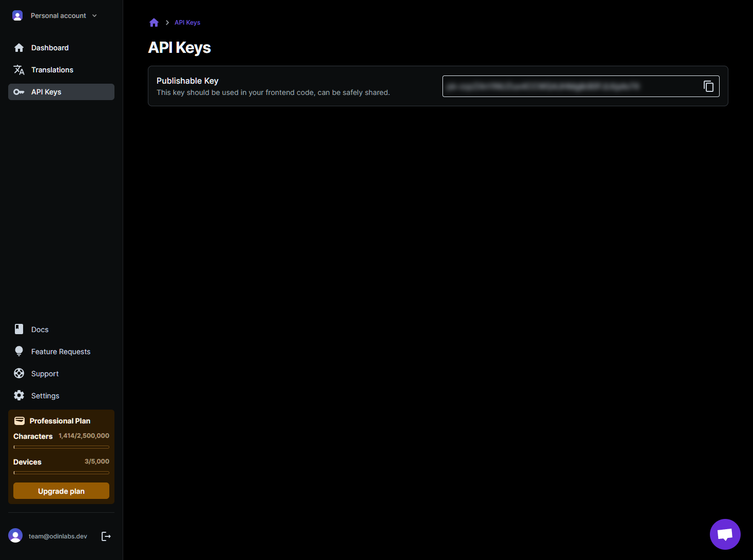Click the Professional Plan heading
Image resolution: width=753 pixels, height=560 pixels.
click(x=60, y=421)
